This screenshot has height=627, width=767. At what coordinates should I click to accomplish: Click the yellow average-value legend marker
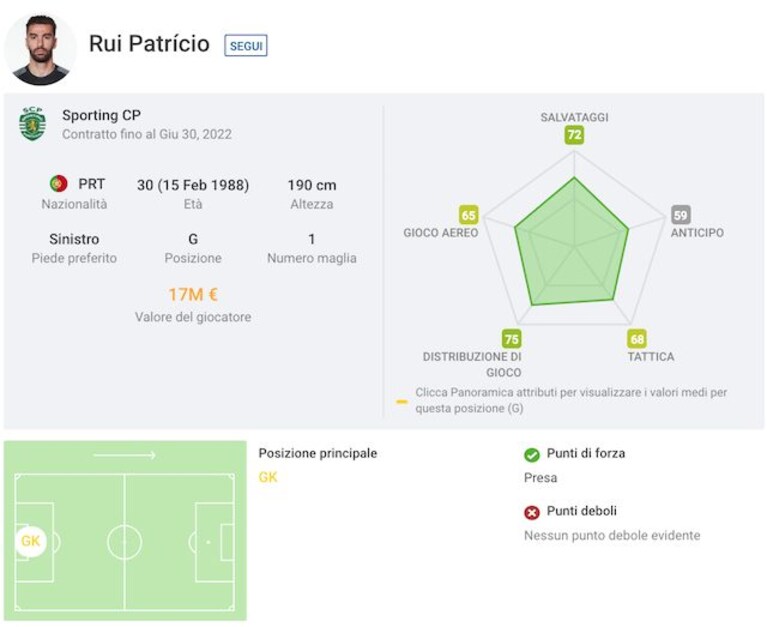point(402,402)
